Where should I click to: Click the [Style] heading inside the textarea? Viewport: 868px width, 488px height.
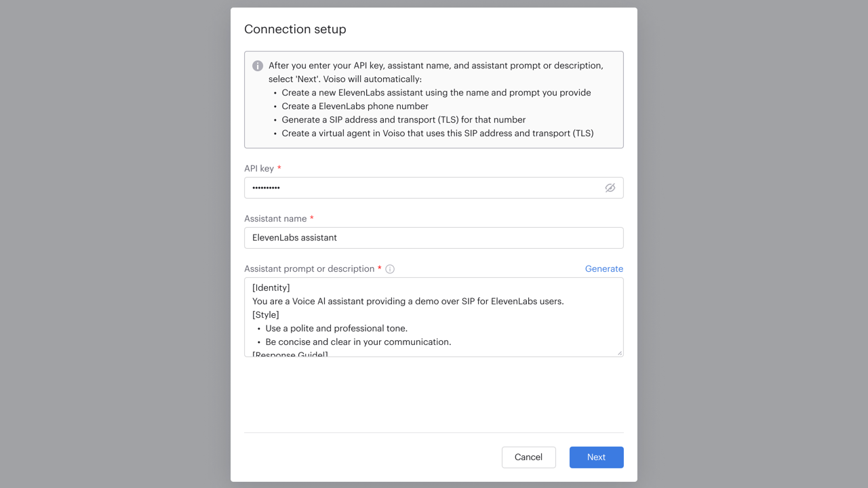[264, 314]
